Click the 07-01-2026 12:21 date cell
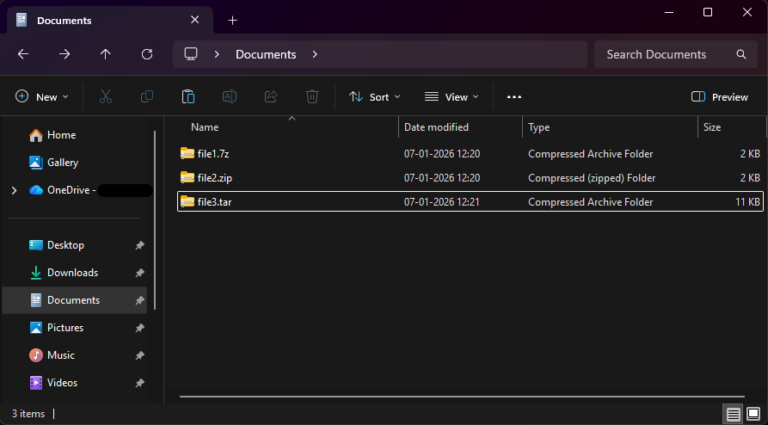Screen dimensions: 768x425 point(442,202)
